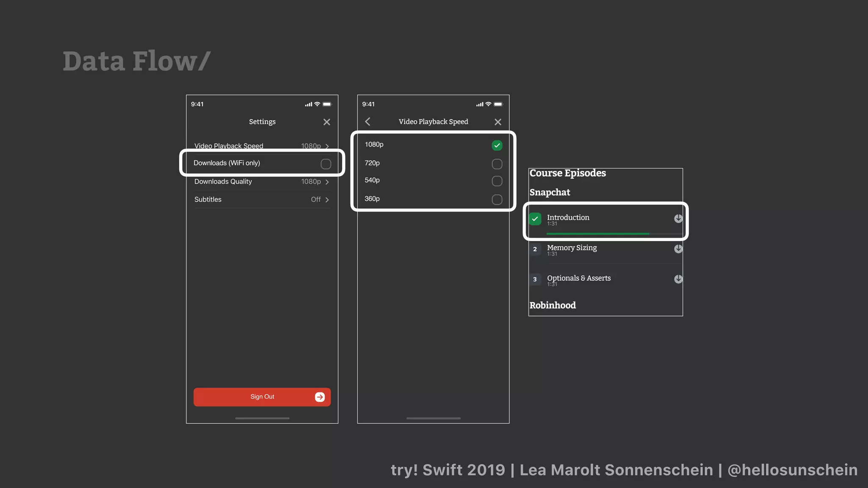This screenshot has width=868, height=488.
Task: Click home indicator on Playback Speed screen
Action: tap(433, 418)
